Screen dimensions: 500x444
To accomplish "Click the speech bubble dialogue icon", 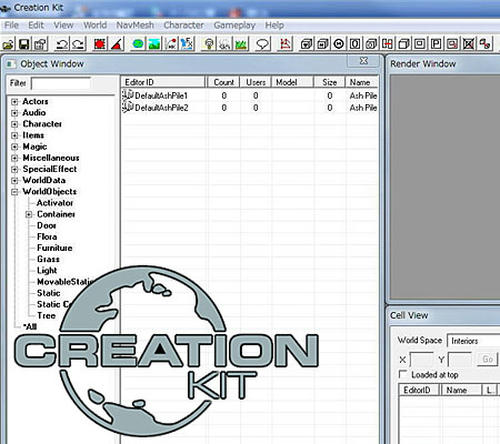I will point(263,44).
